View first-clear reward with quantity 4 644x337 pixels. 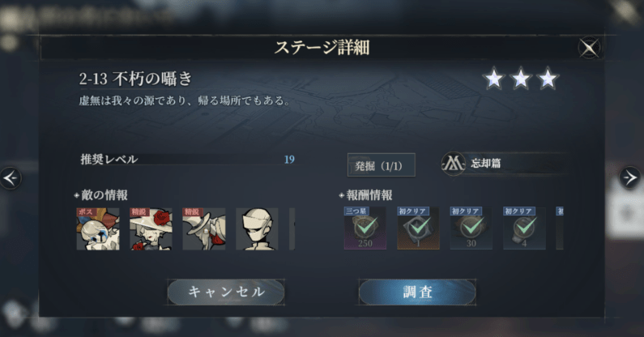(x=524, y=228)
